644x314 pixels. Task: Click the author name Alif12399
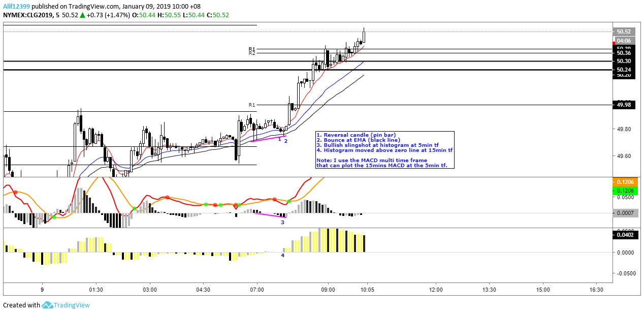tap(17, 6)
